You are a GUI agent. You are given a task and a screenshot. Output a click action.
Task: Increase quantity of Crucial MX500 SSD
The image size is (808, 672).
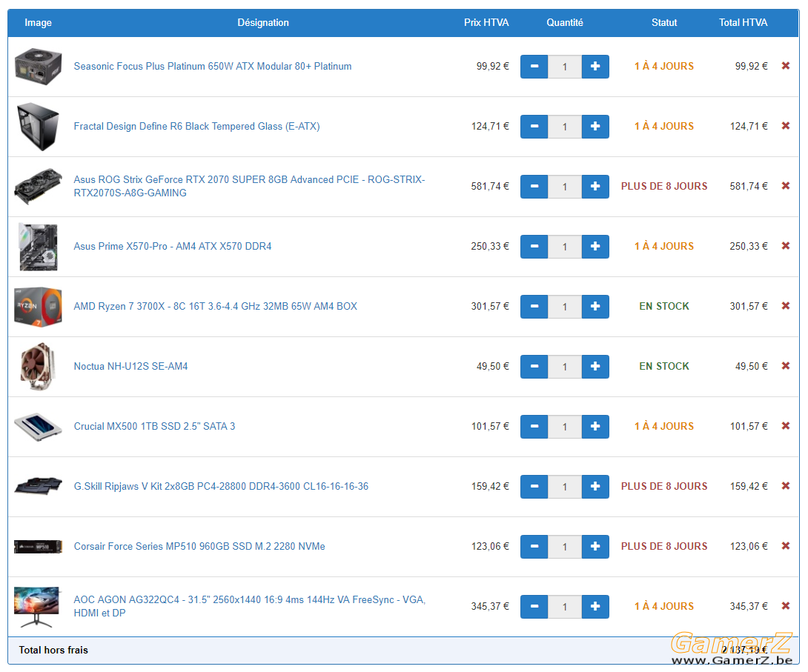tap(595, 426)
